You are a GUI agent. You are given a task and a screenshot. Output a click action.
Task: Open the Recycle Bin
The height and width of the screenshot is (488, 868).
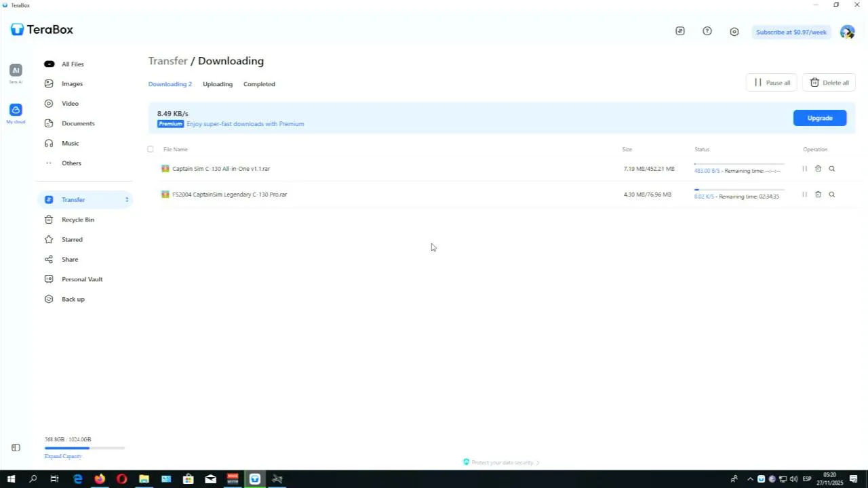(x=78, y=220)
